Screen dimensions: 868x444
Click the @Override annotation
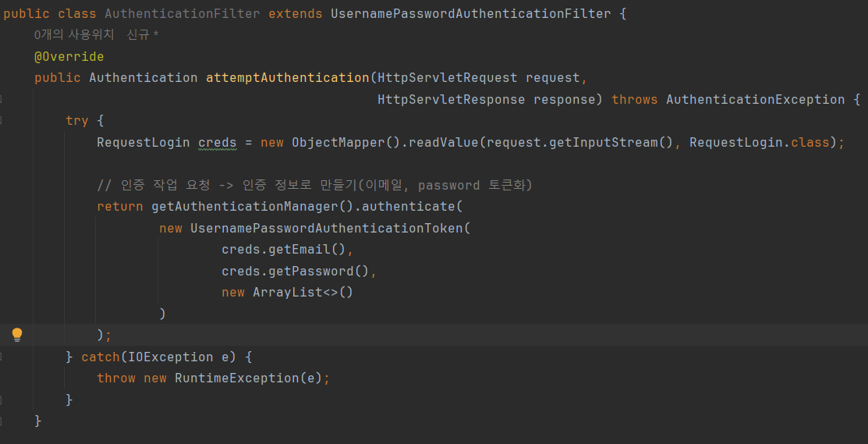[x=69, y=56]
